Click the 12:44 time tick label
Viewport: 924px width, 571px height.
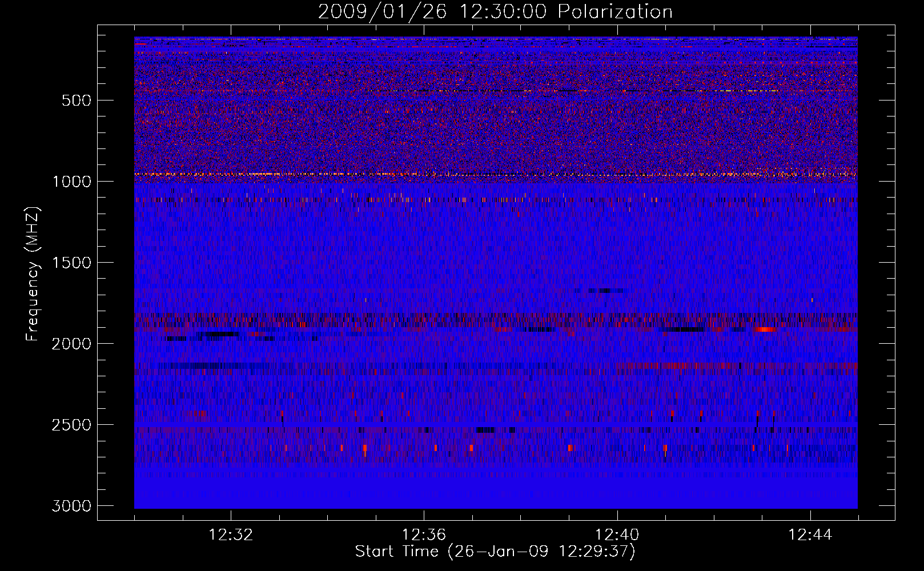click(x=810, y=535)
